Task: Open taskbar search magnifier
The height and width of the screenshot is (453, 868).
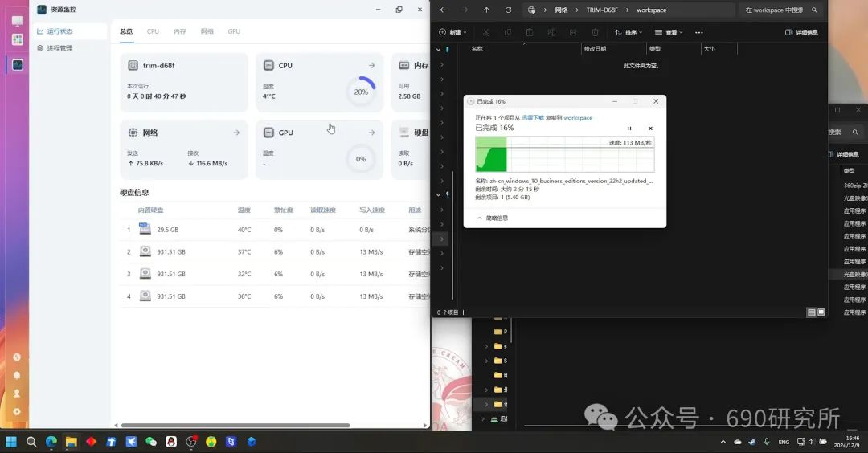Action: point(31,442)
